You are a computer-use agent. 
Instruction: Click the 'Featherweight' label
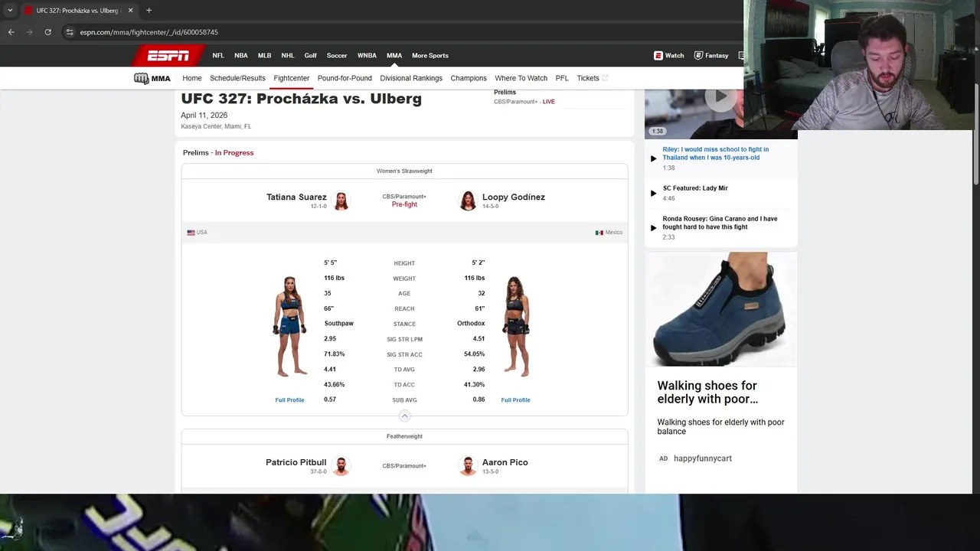click(x=404, y=436)
